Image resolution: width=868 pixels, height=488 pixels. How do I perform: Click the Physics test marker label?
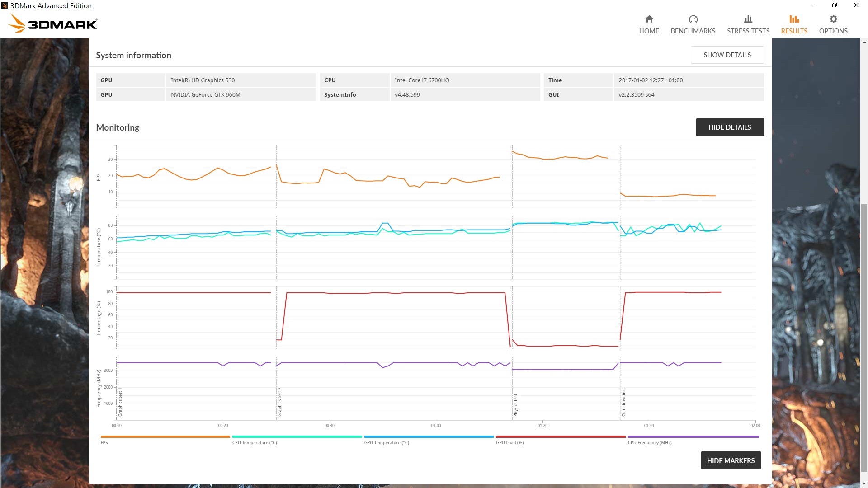(516, 405)
